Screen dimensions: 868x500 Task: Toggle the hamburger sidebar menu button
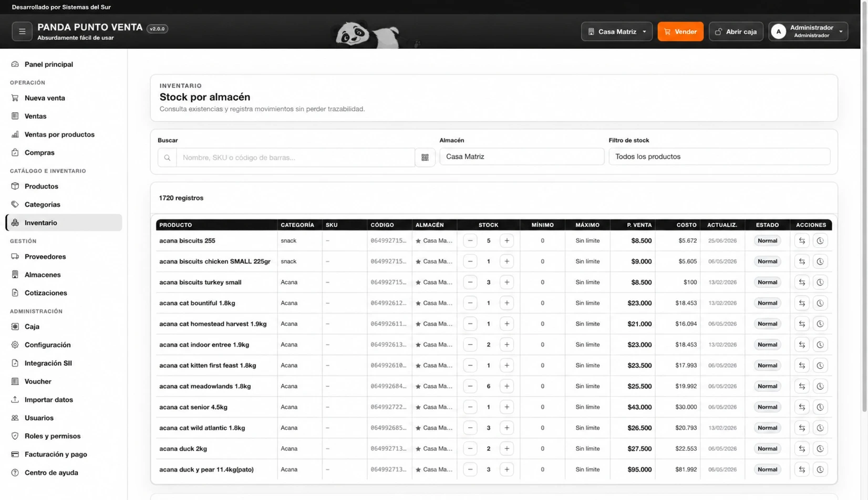click(22, 32)
